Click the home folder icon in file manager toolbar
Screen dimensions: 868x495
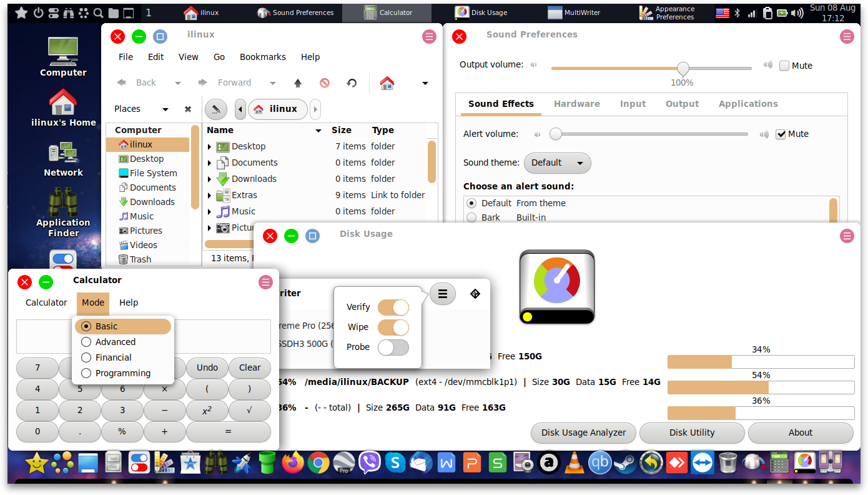[x=387, y=82]
